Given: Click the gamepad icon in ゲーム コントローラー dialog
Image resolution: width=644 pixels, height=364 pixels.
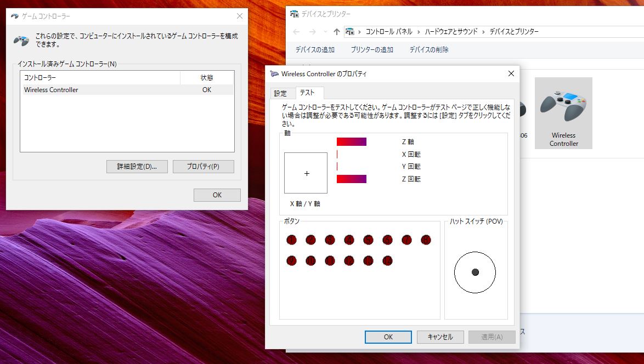Looking at the screenshot, I should (21, 40).
